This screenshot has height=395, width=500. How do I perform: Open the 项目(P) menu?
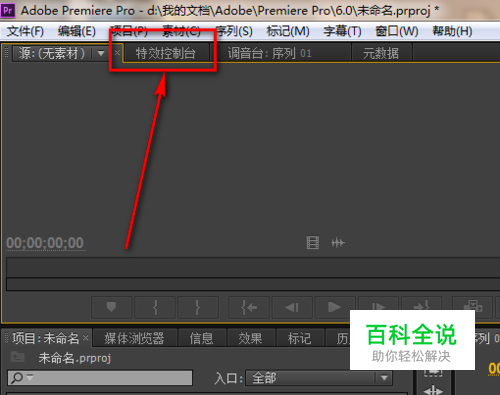(x=129, y=31)
